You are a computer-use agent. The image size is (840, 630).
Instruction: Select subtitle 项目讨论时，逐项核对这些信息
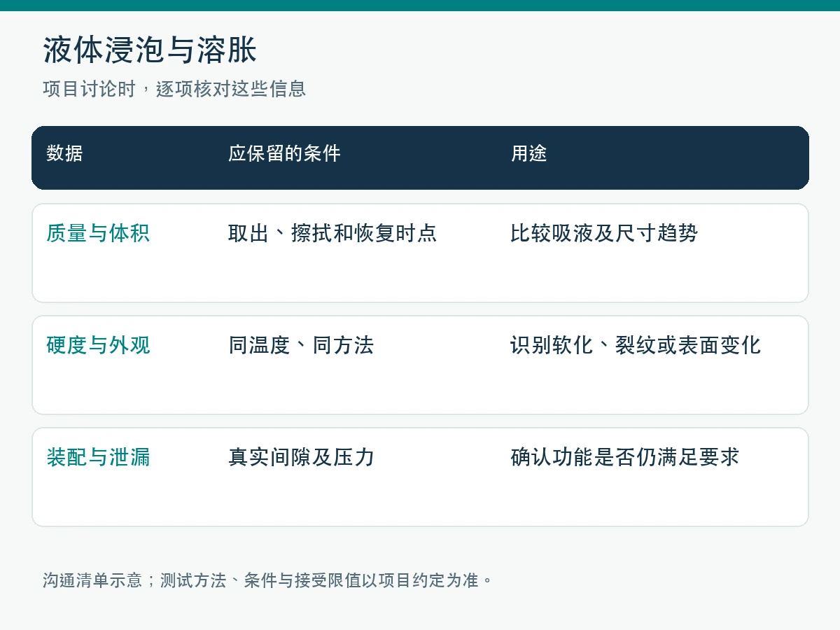tap(174, 89)
